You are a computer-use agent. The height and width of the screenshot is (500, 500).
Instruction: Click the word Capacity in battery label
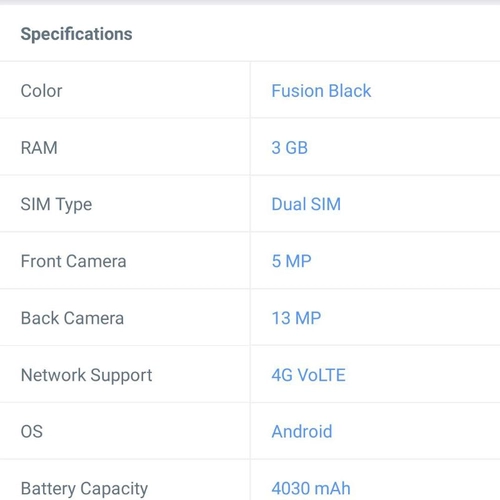(x=114, y=489)
